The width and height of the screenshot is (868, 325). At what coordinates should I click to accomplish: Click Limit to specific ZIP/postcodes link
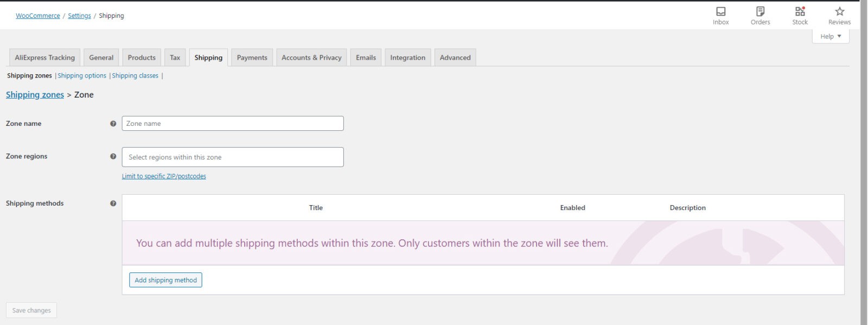click(x=164, y=176)
